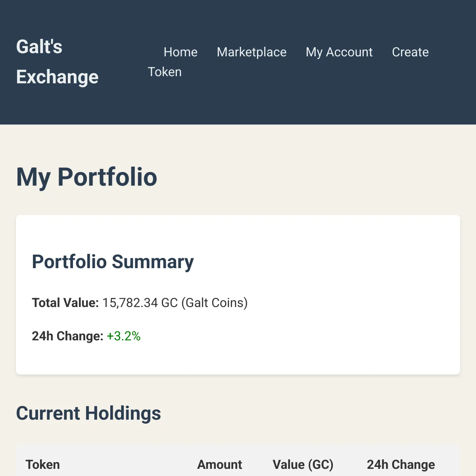Viewport: 476px width, 476px height.
Task: Navigate to the Marketplace
Action: click(x=251, y=52)
